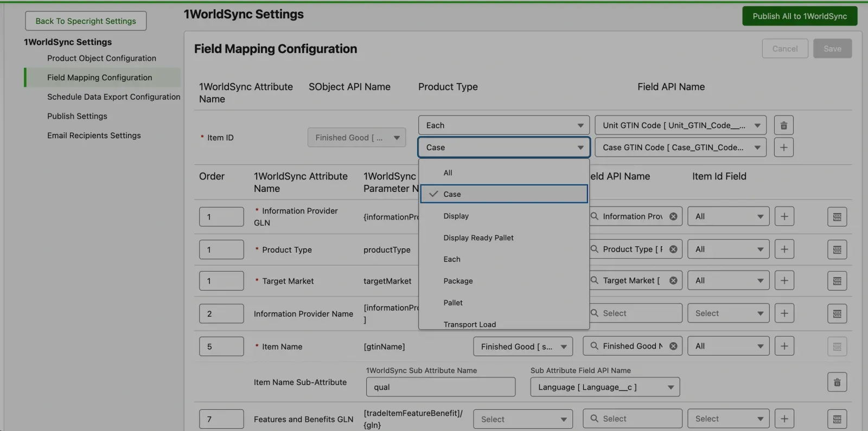Open Select dropdown in Information Provider Name row
The width and height of the screenshot is (868, 431).
coord(729,313)
